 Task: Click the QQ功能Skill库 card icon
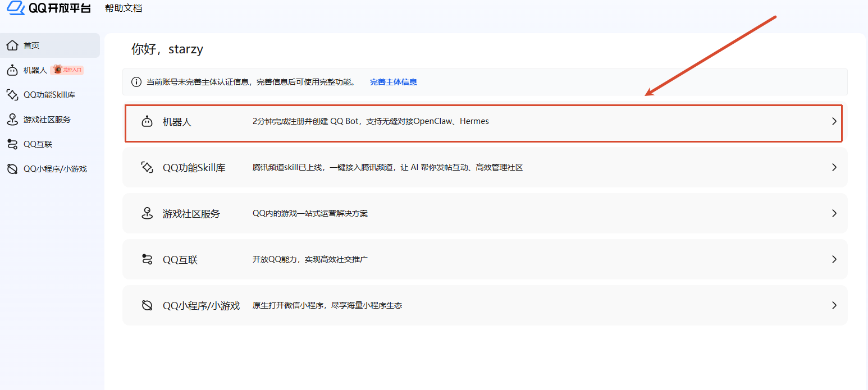click(147, 167)
